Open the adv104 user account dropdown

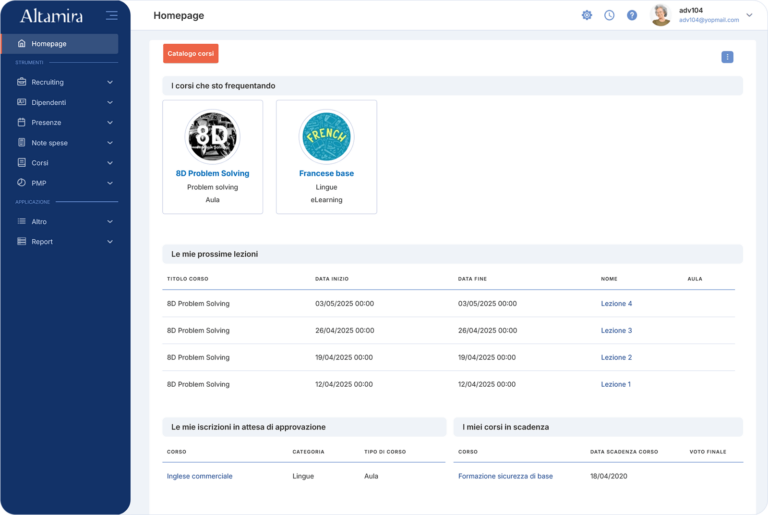click(749, 15)
